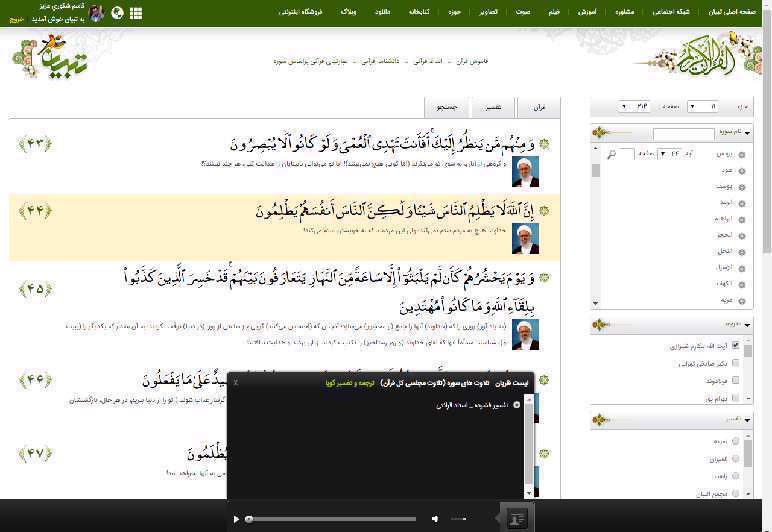The image size is (772, 532).
Task: Toggle the playlist panel icon in player bar
Action: [x=517, y=519]
